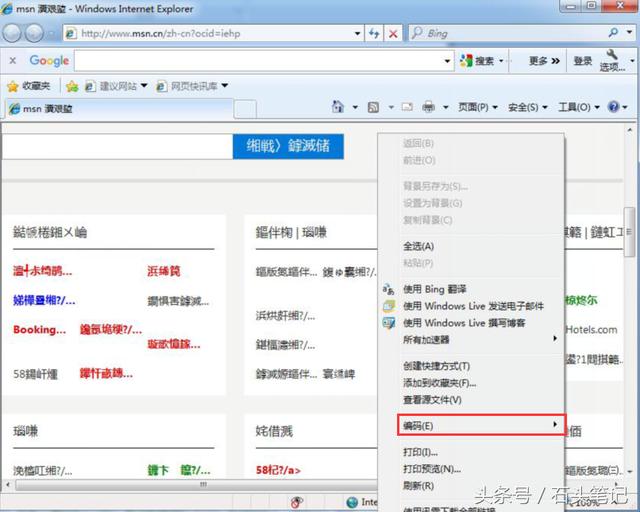The height and width of the screenshot is (512, 640).
Task: Click the Home icon in command bar
Action: pos(338,107)
